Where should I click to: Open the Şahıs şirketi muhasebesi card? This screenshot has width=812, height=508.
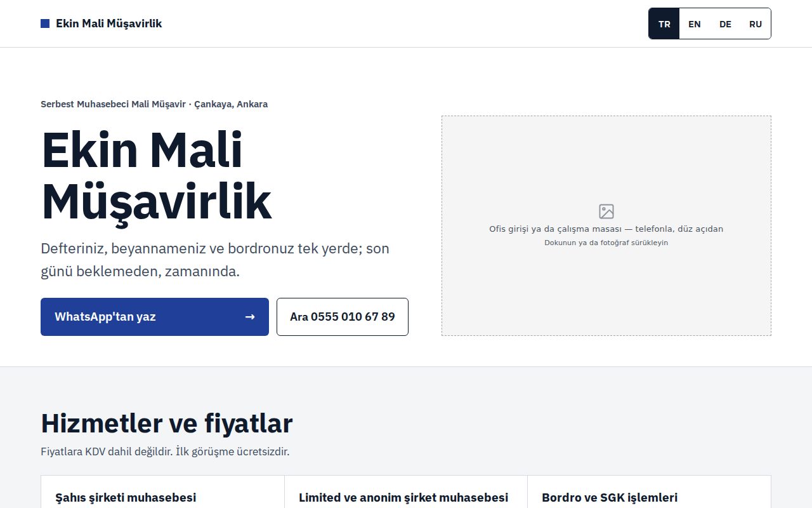(x=162, y=492)
